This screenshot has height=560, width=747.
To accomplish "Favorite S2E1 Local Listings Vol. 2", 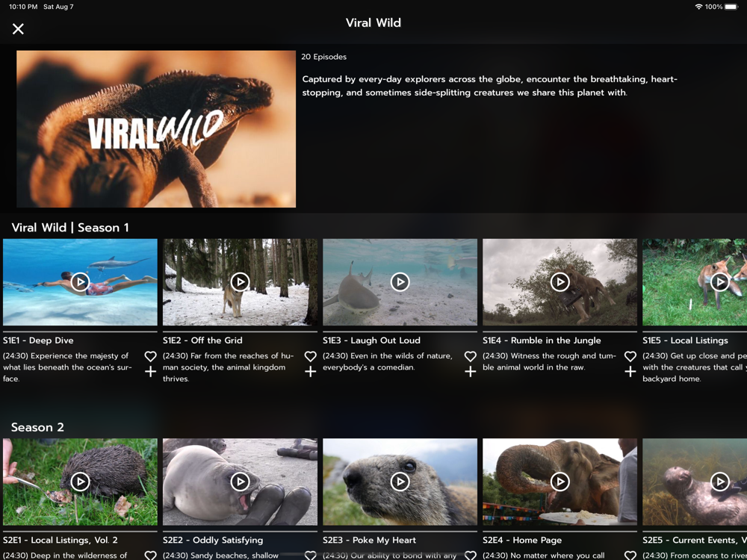I will [x=151, y=556].
